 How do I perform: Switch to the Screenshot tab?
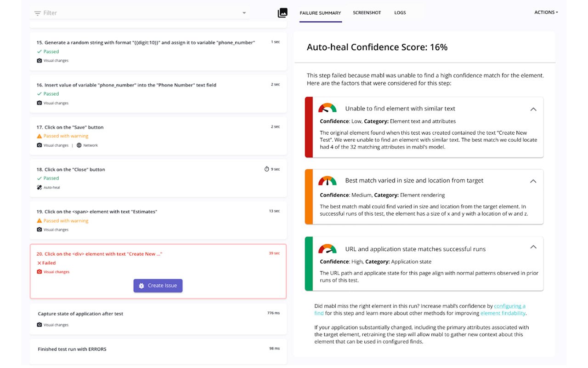click(367, 13)
